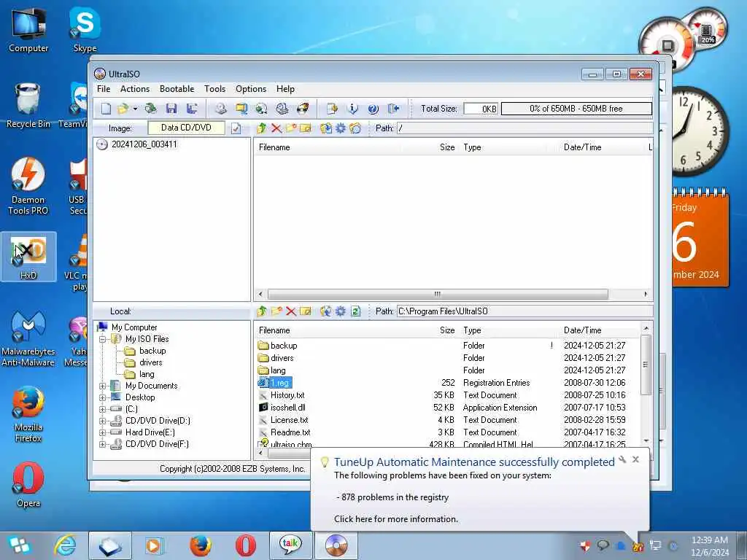The image size is (747, 560).
Task: Open the Tools menu
Action: (x=215, y=89)
